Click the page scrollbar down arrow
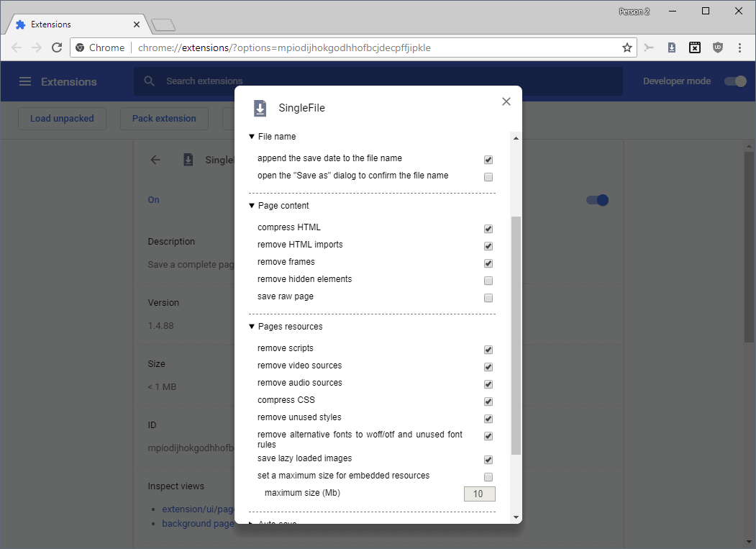The image size is (756, 549). click(x=749, y=543)
